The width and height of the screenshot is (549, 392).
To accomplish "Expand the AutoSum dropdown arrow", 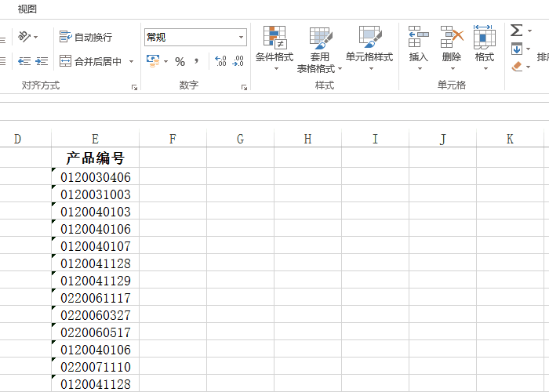I will (x=529, y=31).
